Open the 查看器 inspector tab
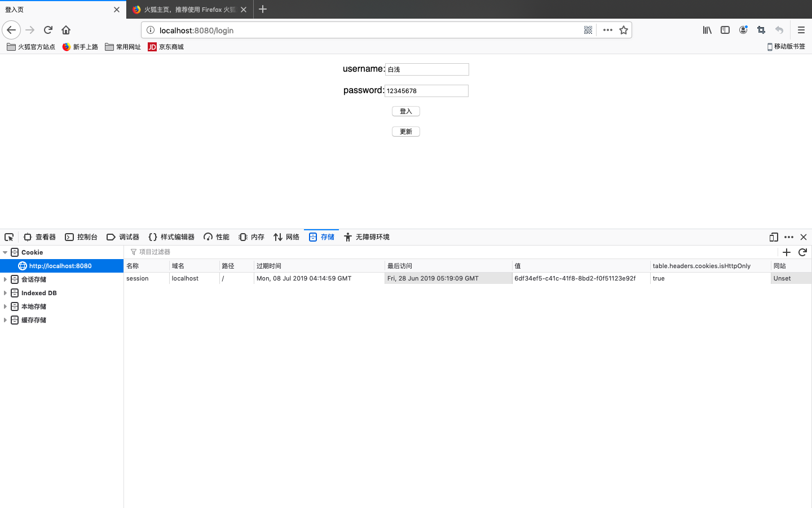The height and width of the screenshot is (508, 812). coord(39,237)
